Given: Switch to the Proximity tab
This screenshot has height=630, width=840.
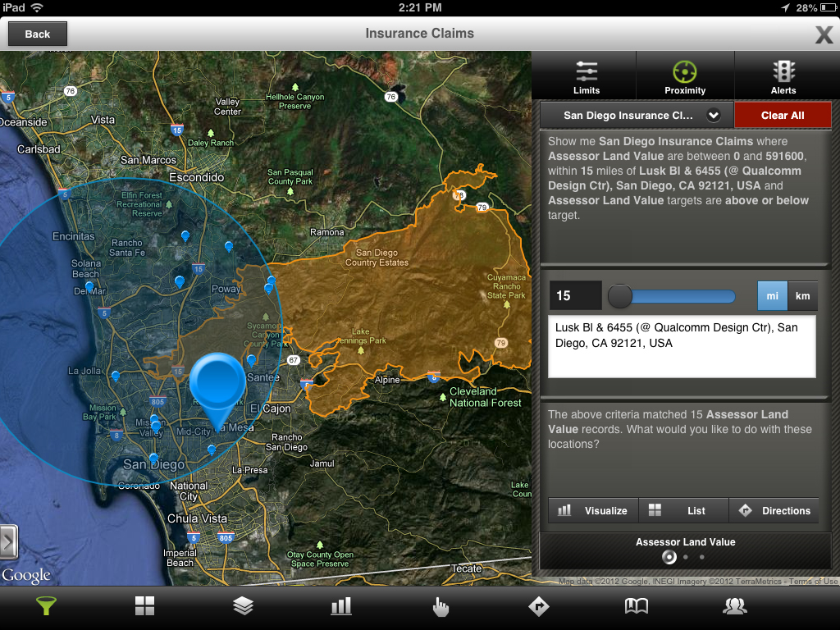Looking at the screenshot, I should point(685,78).
